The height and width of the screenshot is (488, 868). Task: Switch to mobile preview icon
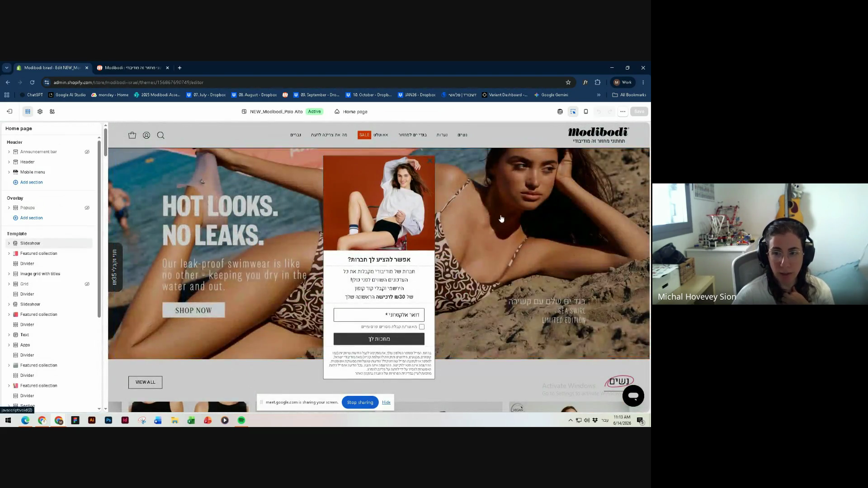[x=585, y=112]
